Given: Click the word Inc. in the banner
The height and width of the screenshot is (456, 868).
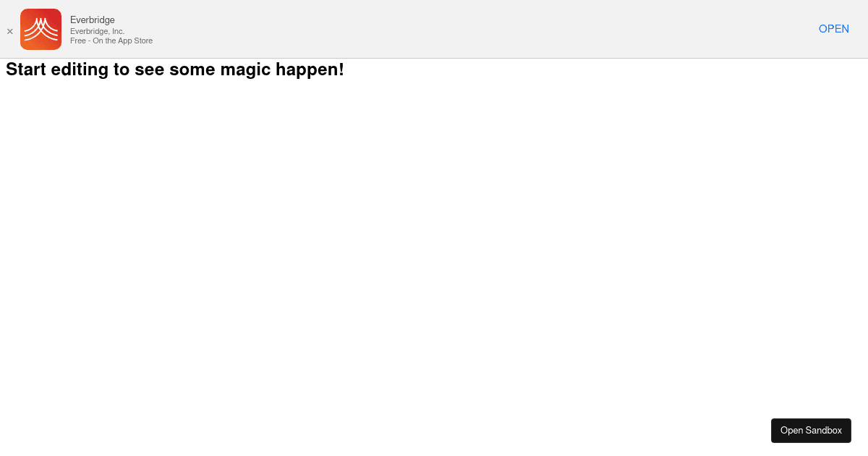Looking at the screenshot, I should (118, 31).
